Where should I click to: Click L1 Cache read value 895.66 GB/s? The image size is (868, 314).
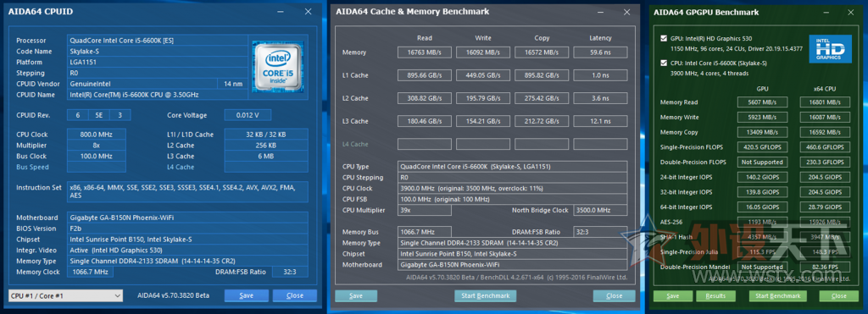pyautogui.click(x=425, y=75)
